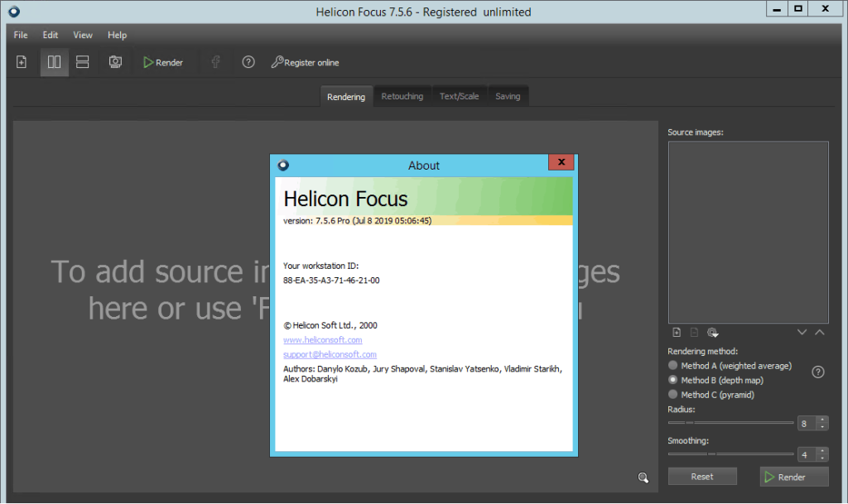Image resolution: width=848 pixels, height=504 pixels.
Task: Open the View menu
Action: (x=83, y=35)
